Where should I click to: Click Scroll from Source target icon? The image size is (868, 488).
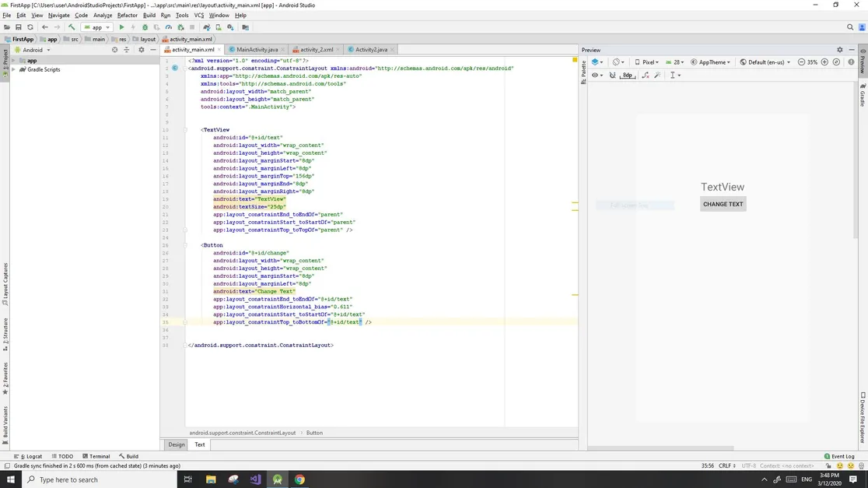tap(114, 50)
